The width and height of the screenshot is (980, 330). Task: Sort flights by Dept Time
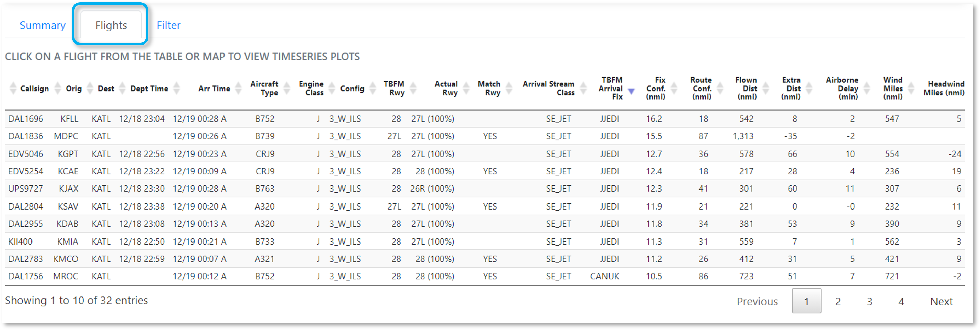click(x=149, y=89)
